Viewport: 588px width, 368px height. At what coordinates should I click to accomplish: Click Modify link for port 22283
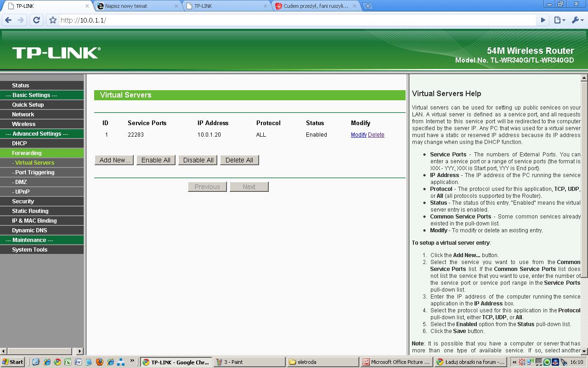pyautogui.click(x=359, y=135)
